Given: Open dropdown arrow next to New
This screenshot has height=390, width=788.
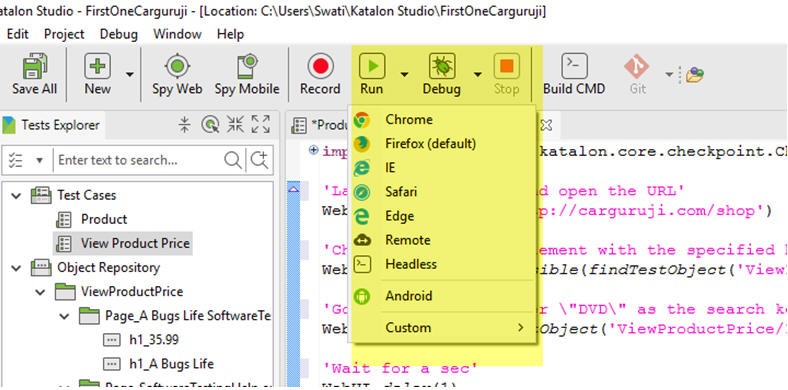Looking at the screenshot, I should click(x=130, y=74).
